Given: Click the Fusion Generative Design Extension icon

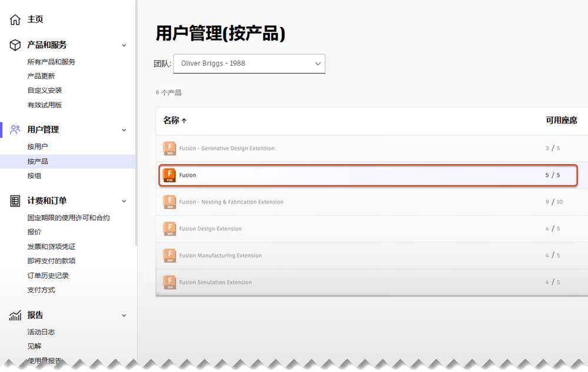Looking at the screenshot, I should click(169, 148).
